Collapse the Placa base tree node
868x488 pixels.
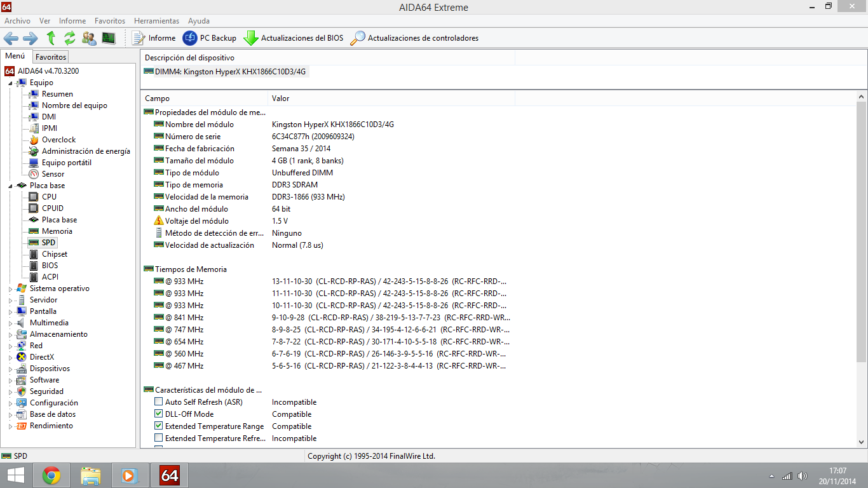[x=11, y=186]
